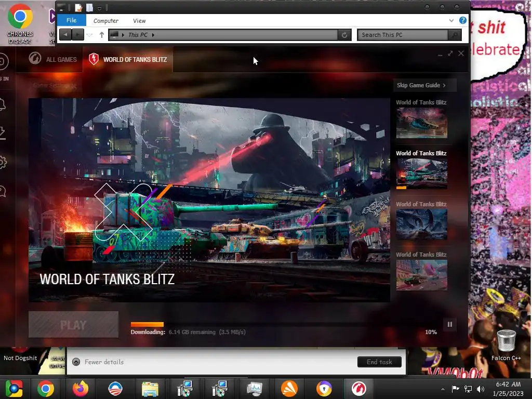Launch Firefox from the taskbar
The height and width of the screenshot is (399, 532).
tap(81, 389)
